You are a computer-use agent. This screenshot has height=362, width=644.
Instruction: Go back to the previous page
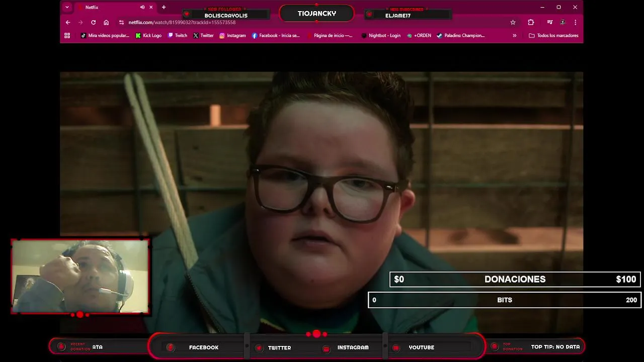tap(68, 22)
